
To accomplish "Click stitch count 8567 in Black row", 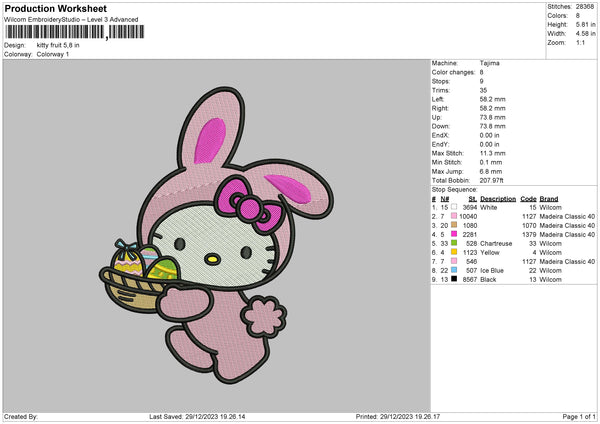I will (470, 279).
